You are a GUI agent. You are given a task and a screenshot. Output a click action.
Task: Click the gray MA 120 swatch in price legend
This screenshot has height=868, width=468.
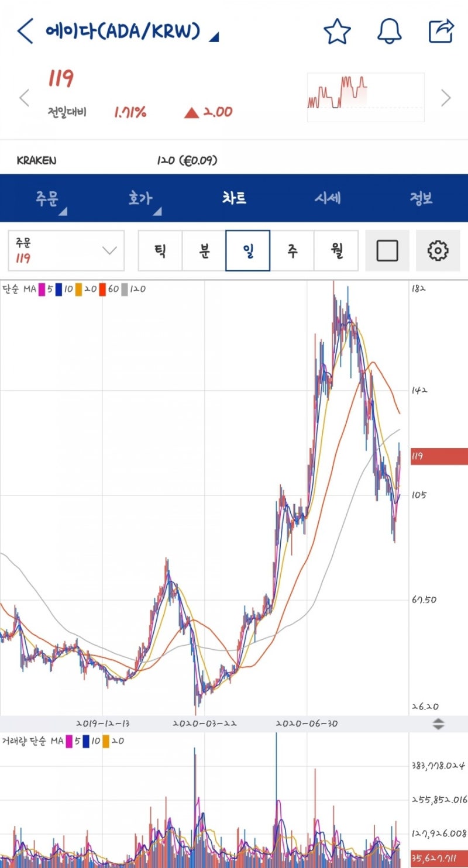125,290
